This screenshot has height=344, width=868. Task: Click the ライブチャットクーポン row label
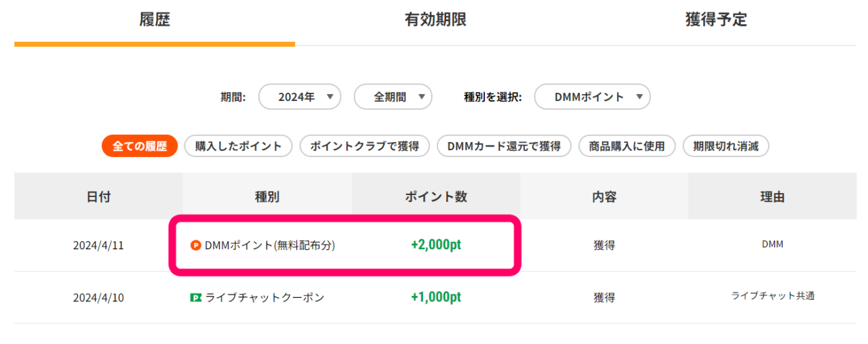coord(264,297)
